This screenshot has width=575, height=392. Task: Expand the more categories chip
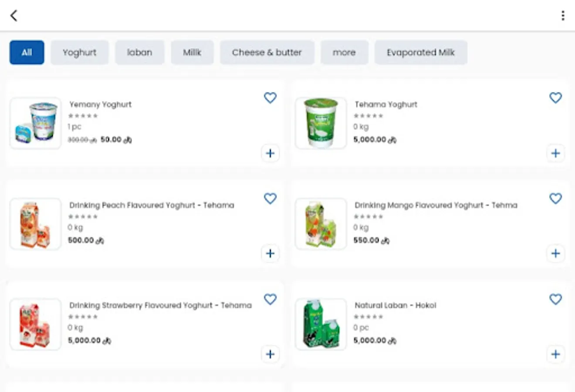point(344,52)
